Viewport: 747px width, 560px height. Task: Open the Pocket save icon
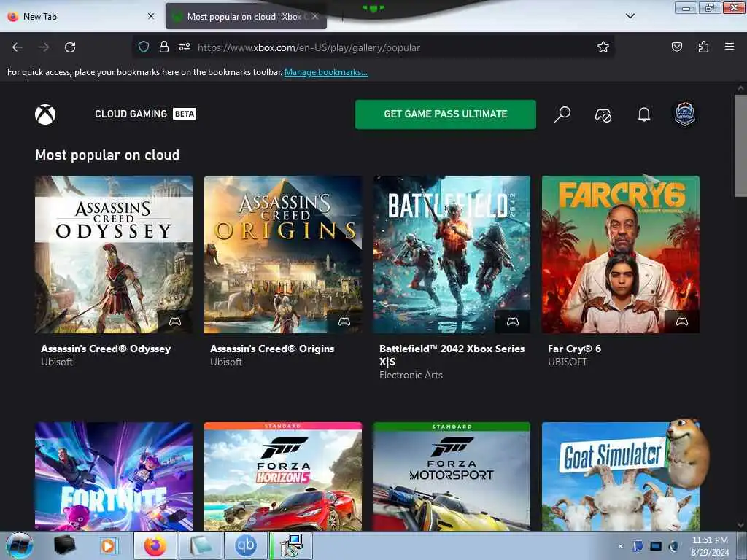(x=677, y=47)
